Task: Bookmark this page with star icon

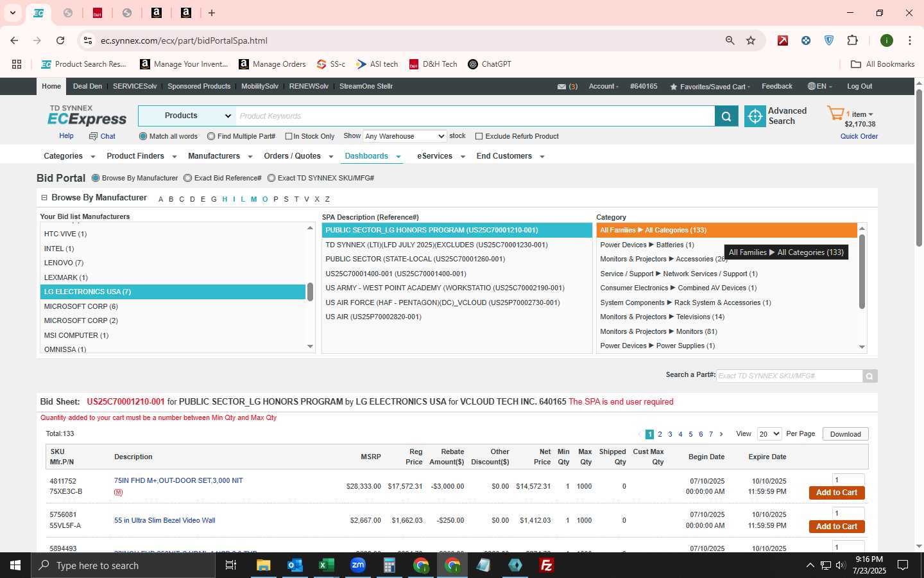Action: [x=751, y=40]
